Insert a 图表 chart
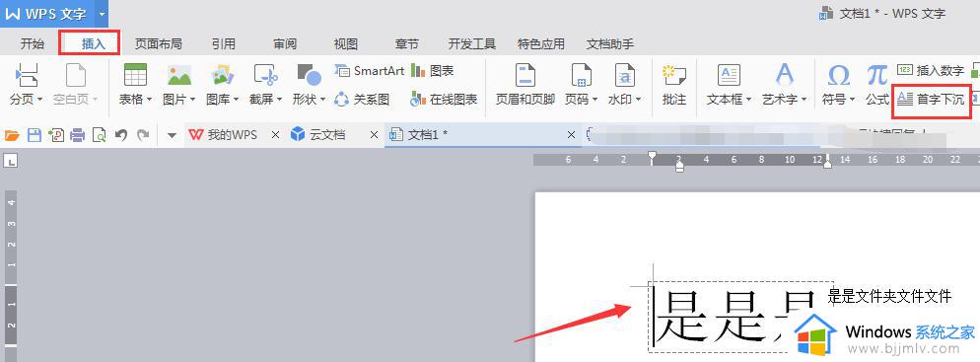The height and width of the screenshot is (362, 980). tap(433, 71)
